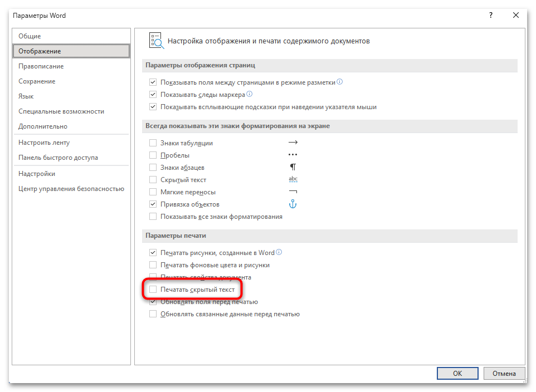Enable the 'Печатать скрытый текст' checkbox
The height and width of the screenshot is (392, 536).
point(153,290)
